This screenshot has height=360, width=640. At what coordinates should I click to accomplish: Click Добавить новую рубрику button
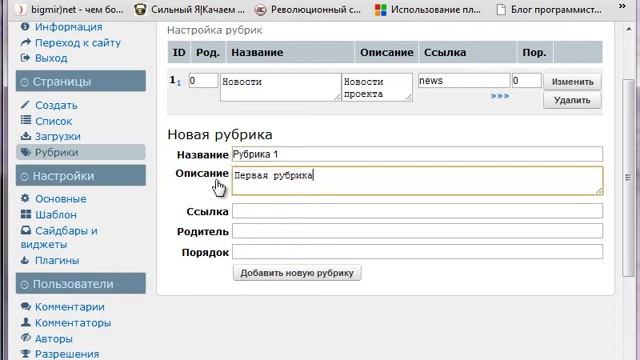click(x=297, y=273)
